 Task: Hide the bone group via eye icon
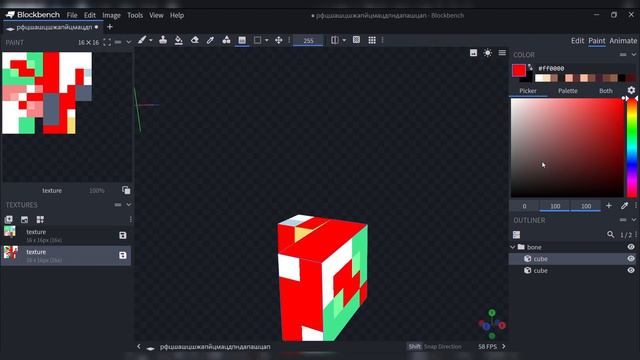point(631,247)
